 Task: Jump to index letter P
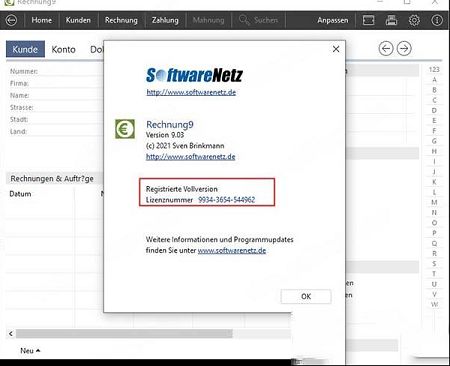point(434,233)
